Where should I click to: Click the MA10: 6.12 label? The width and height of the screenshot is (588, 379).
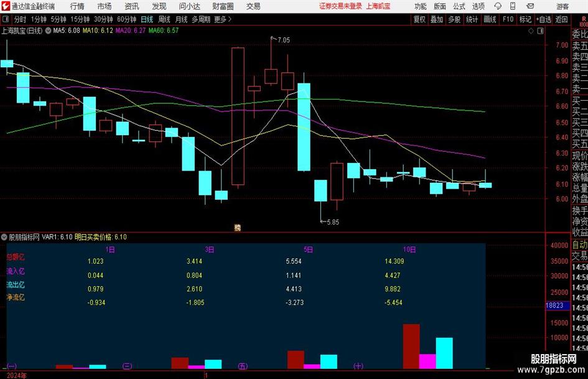pos(98,30)
